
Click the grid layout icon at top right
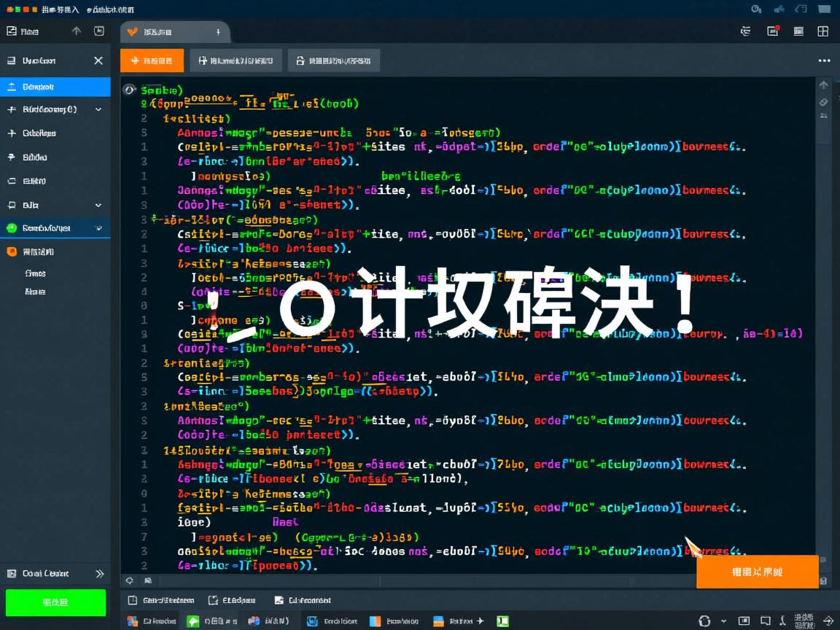(x=823, y=31)
